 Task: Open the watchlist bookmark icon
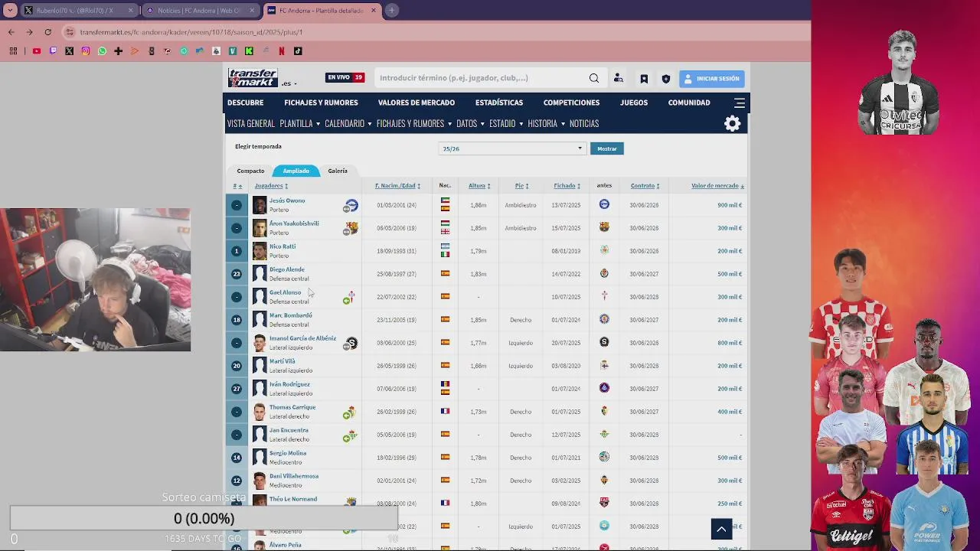click(644, 79)
